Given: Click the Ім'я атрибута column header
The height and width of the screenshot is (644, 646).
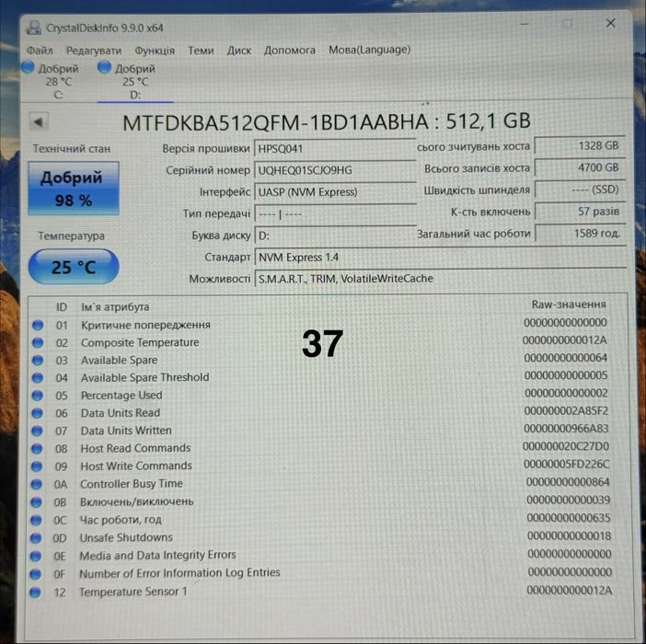Looking at the screenshot, I should click(x=115, y=306).
